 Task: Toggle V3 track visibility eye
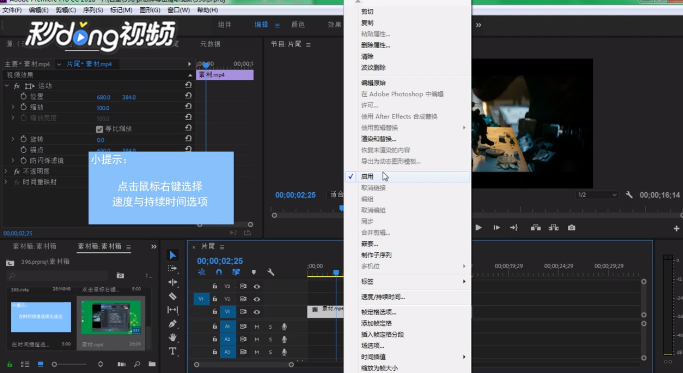pyautogui.click(x=257, y=286)
